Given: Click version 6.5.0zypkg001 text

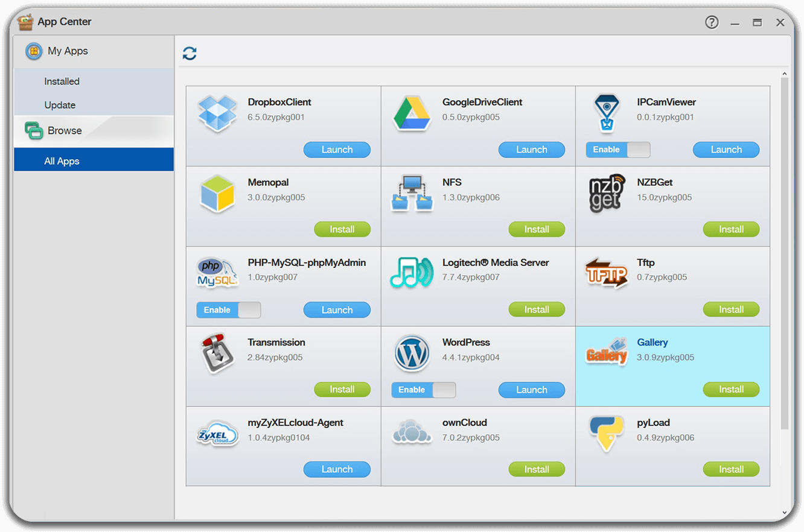Looking at the screenshot, I should tap(276, 117).
